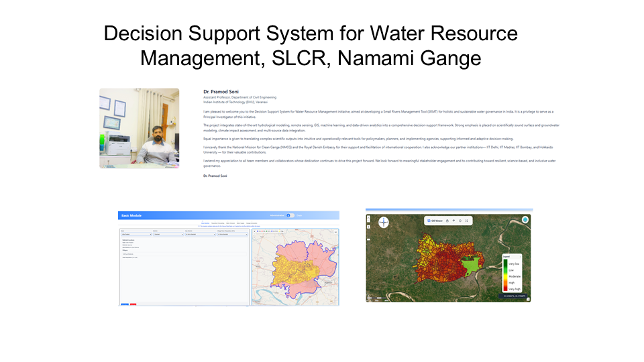Close the Legend panel on satellite map
This screenshot has width=644, height=362.
[x=521, y=257]
